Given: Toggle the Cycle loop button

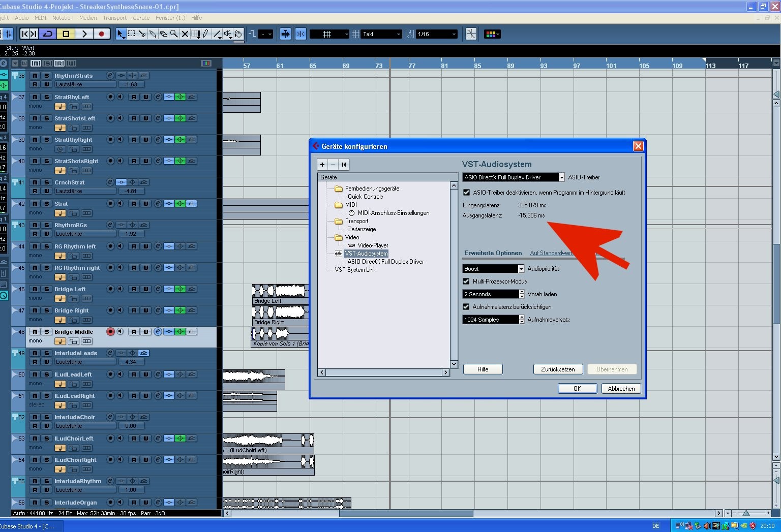Looking at the screenshot, I should [48, 34].
